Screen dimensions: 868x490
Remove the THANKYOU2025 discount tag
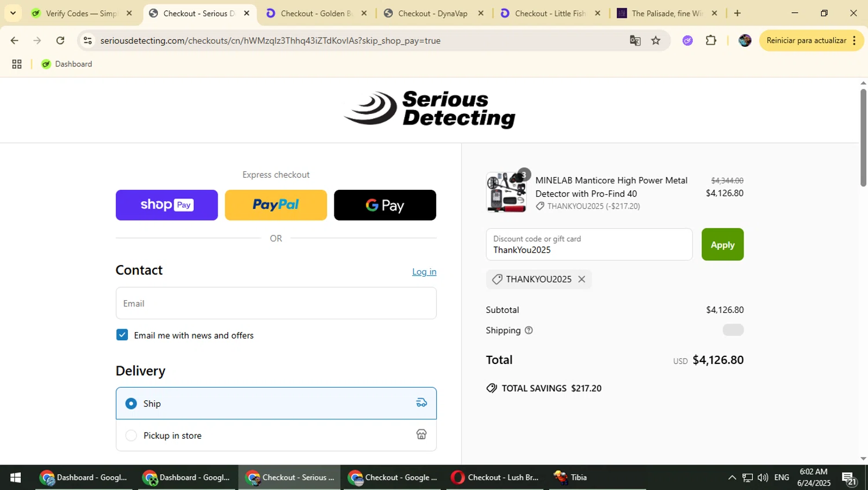pos(582,279)
